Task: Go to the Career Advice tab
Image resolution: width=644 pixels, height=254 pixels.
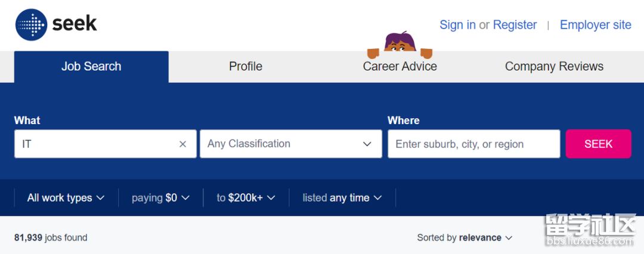Action: coord(400,67)
